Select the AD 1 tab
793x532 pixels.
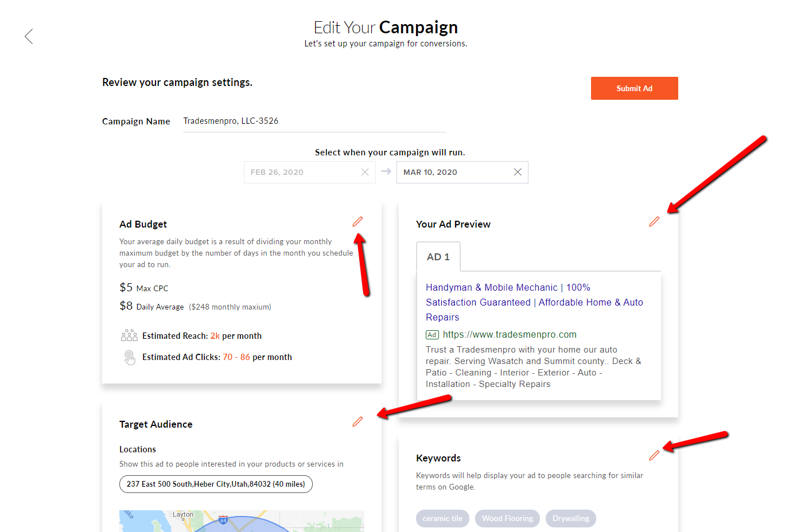point(438,257)
